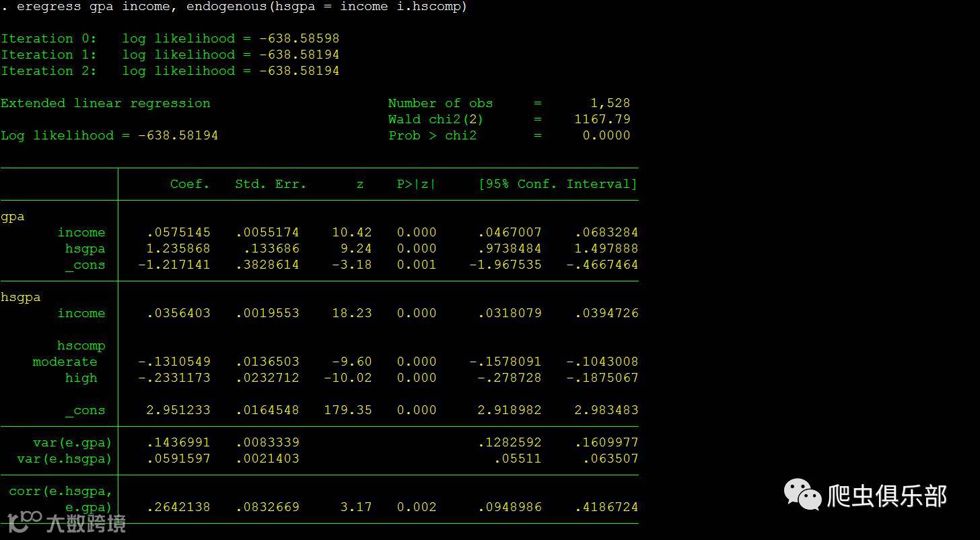Select high coefficient -.2331173

[174, 378]
